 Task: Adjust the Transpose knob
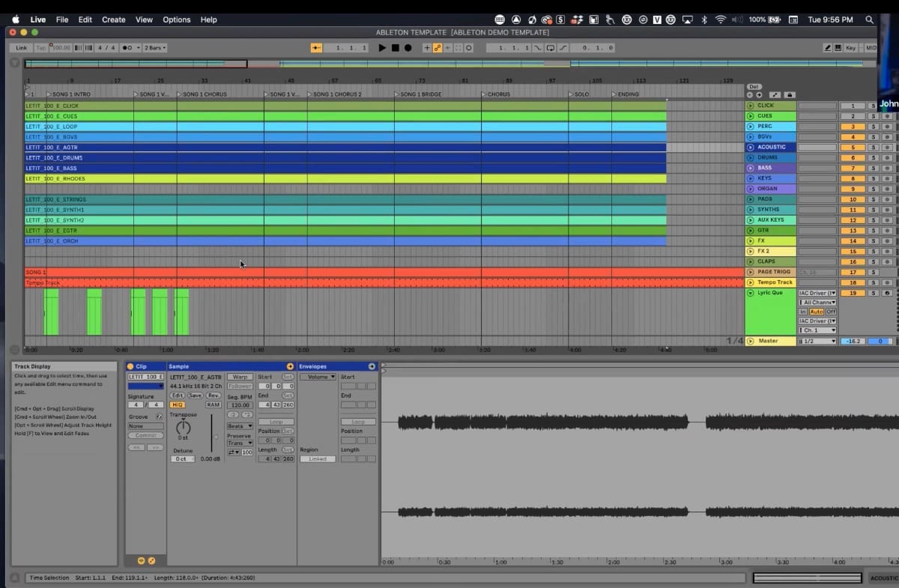click(x=183, y=426)
